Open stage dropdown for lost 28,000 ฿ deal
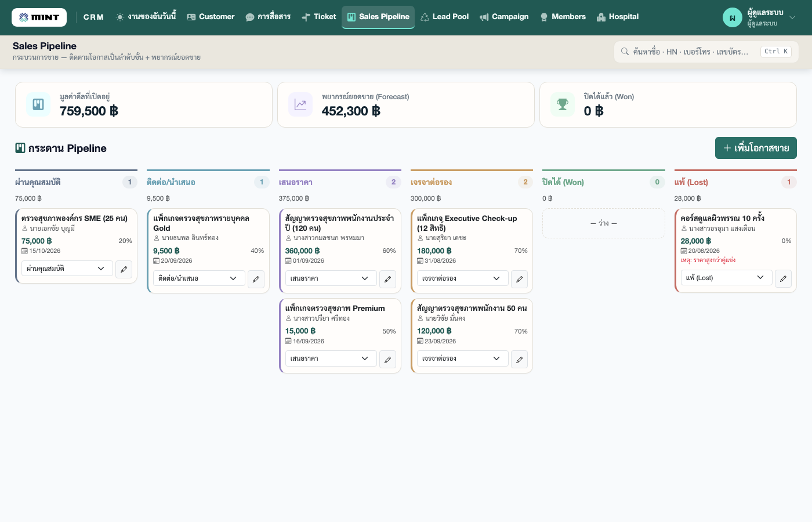The height and width of the screenshot is (522, 812). click(x=727, y=278)
